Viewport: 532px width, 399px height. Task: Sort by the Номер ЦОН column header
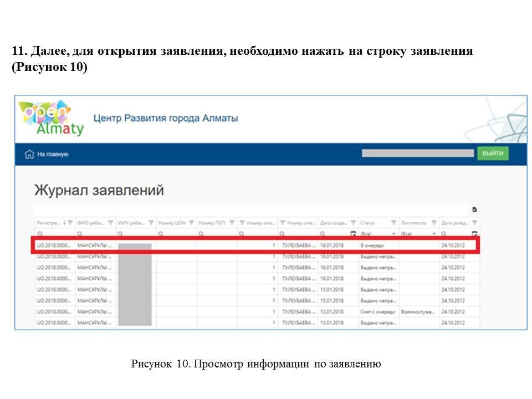[x=172, y=223]
